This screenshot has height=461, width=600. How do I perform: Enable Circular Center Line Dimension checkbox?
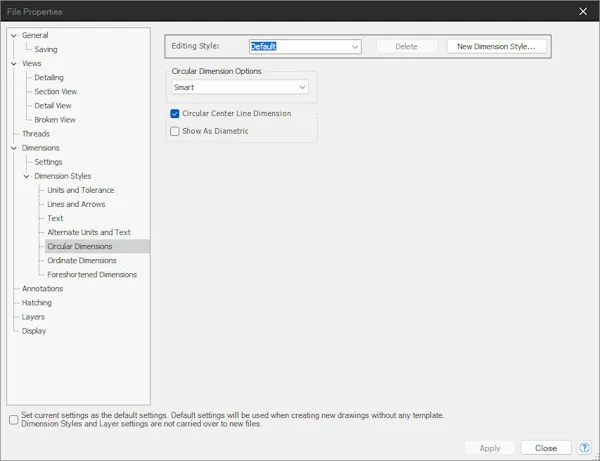[175, 114]
